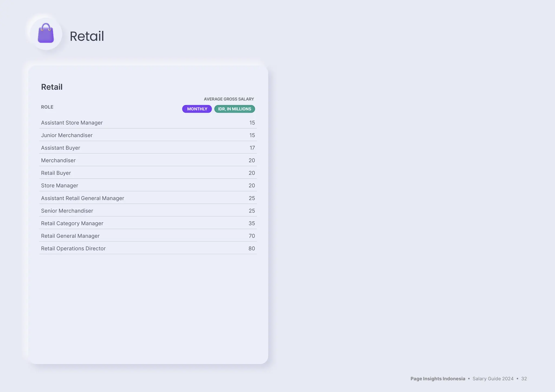Select Assistant Retail General Manager row
555x392 pixels.
tap(82, 198)
